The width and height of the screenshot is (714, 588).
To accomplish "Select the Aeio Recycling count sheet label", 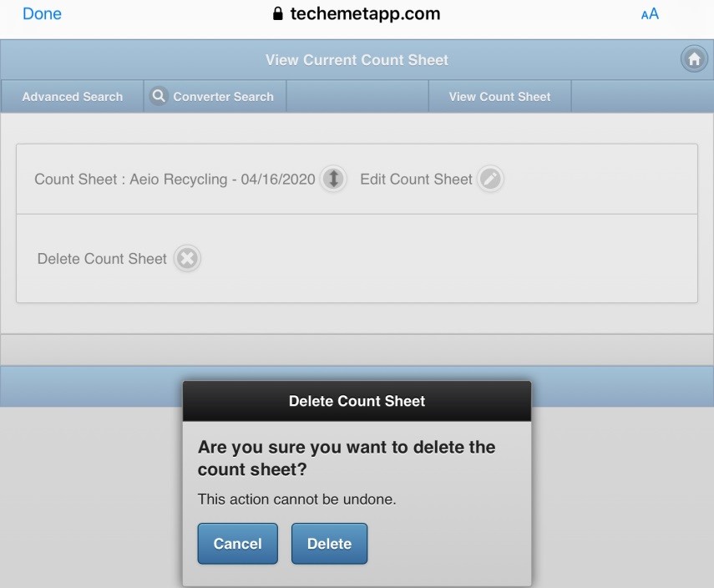I will 175,180.
